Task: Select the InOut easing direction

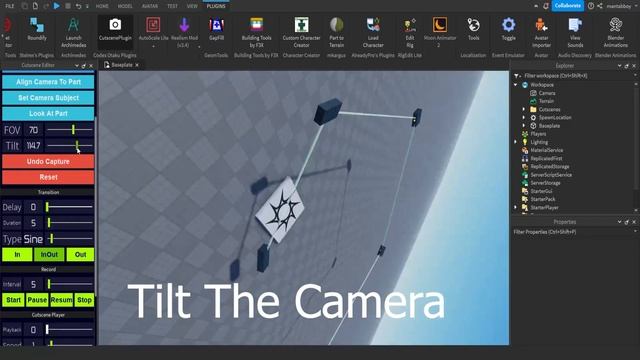Action: [49, 254]
